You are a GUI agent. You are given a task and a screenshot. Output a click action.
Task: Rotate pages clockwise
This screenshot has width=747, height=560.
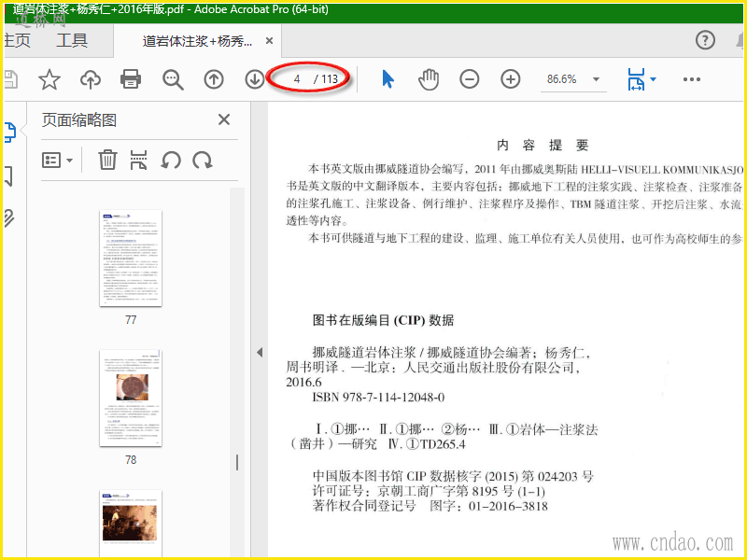203,160
